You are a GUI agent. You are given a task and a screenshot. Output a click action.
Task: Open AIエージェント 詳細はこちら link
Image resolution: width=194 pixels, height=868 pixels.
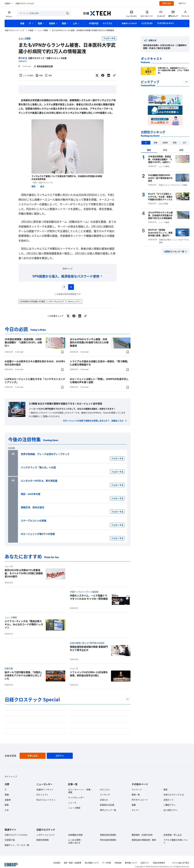coord(95,421)
